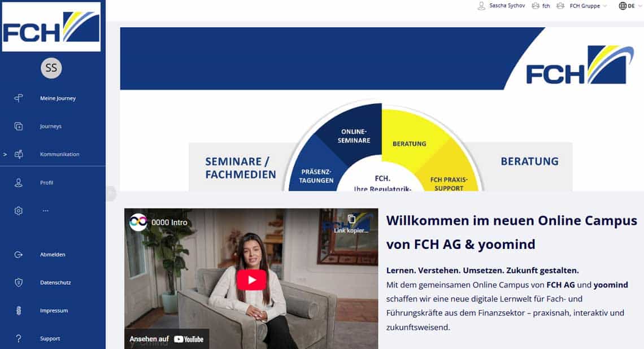Click Ansehen auf YouTube button

[x=166, y=339]
